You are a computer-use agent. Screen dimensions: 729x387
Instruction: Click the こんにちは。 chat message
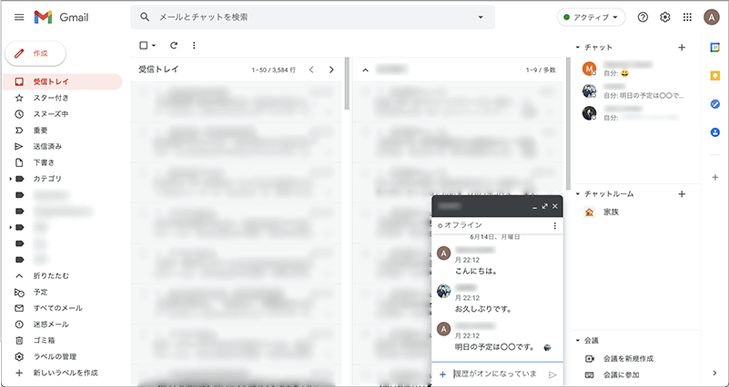477,271
